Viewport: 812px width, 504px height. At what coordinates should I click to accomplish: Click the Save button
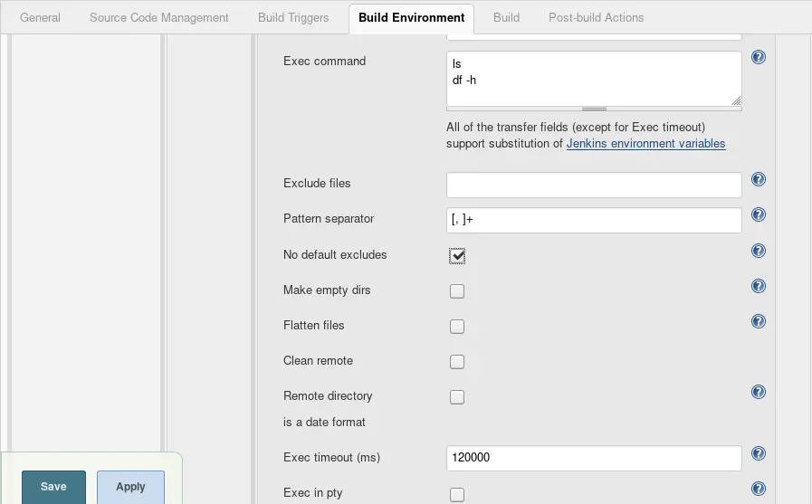(53, 487)
